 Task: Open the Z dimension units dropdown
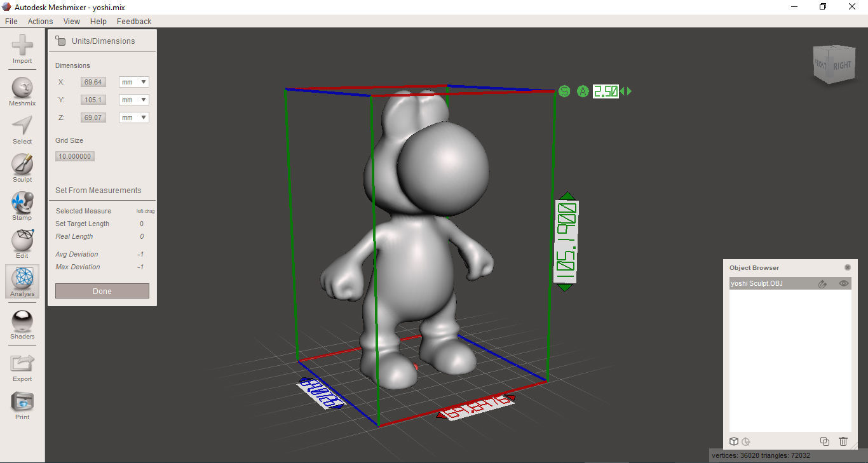tap(134, 117)
